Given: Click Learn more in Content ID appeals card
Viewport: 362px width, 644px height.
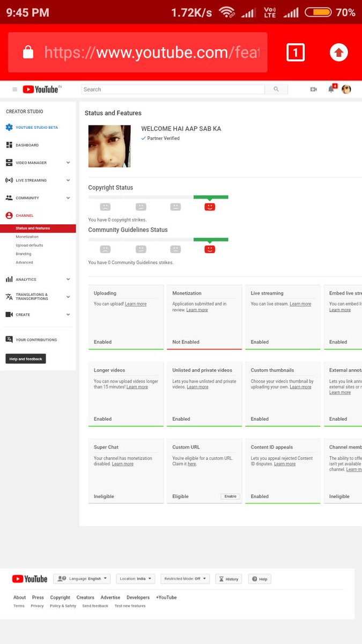Looking at the screenshot, I should [x=285, y=464].
